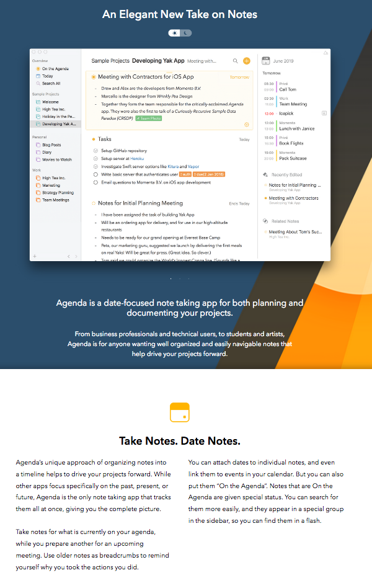Click the Kitura link in Tasks
372x588 pixels.
click(173, 166)
